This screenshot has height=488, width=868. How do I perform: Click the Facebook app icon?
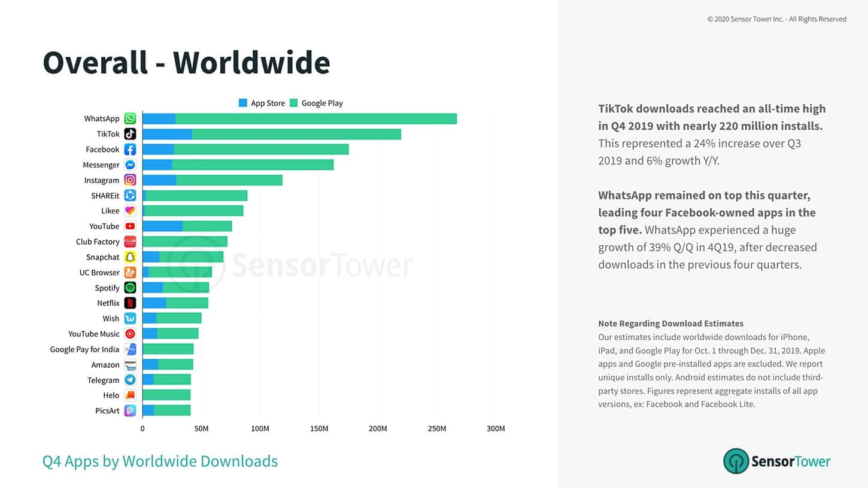pos(130,149)
